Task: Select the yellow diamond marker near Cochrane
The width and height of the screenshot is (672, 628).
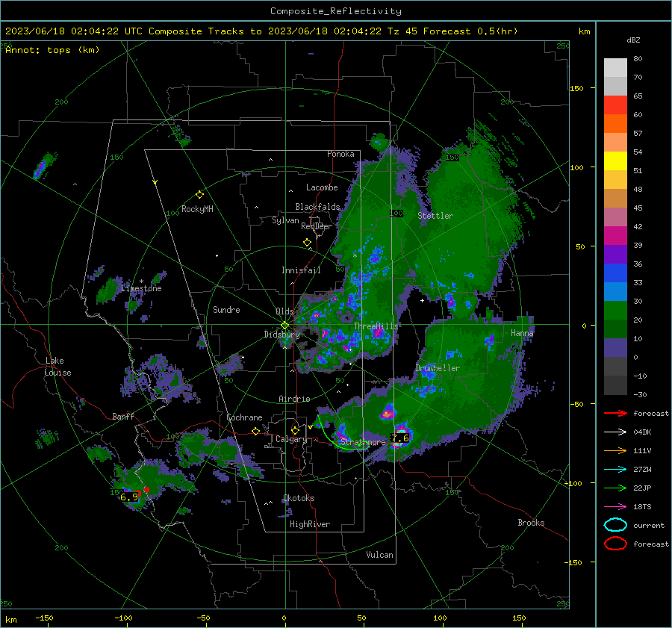Action: [x=256, y=432]
